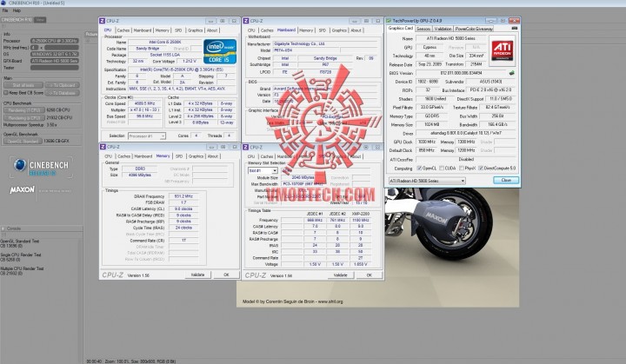Open Memory tab in CPU-Z Mainboard window
This screenshot has height=364, width=626.
pos(306,30)
